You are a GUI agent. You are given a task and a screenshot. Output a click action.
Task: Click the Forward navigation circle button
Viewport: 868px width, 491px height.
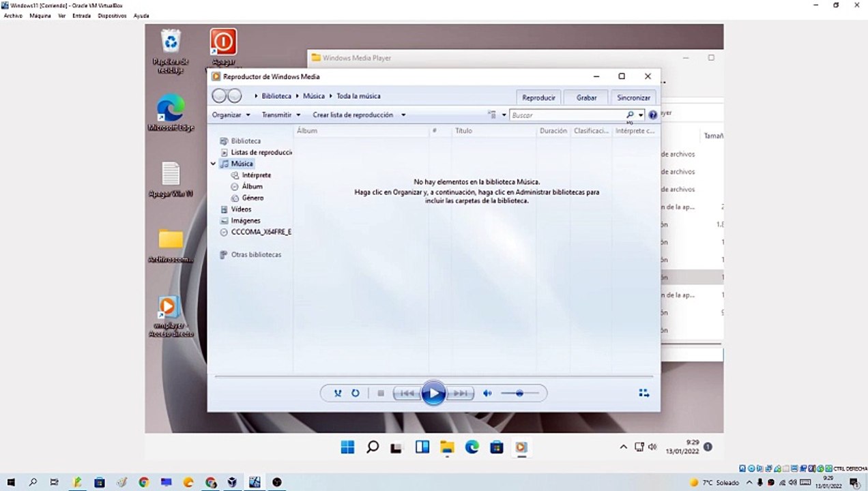(234, 96)
